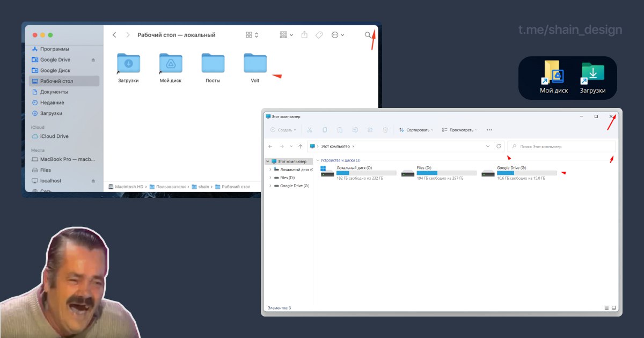Open the address bar history dropdown
Screen dimensions: 644x338
point(488,146)
